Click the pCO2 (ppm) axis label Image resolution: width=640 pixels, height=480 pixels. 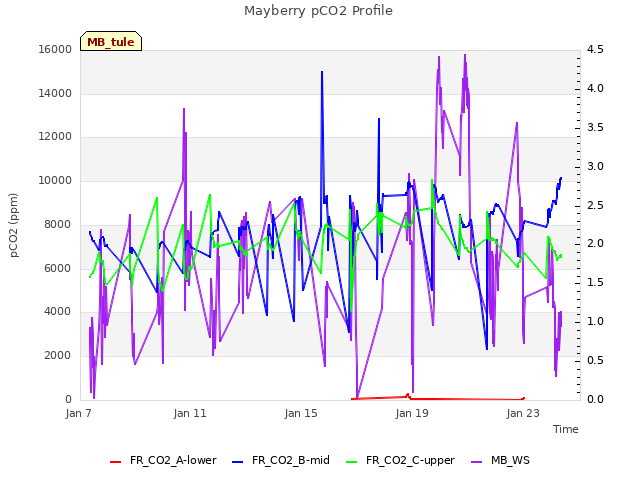click(13, 225)
